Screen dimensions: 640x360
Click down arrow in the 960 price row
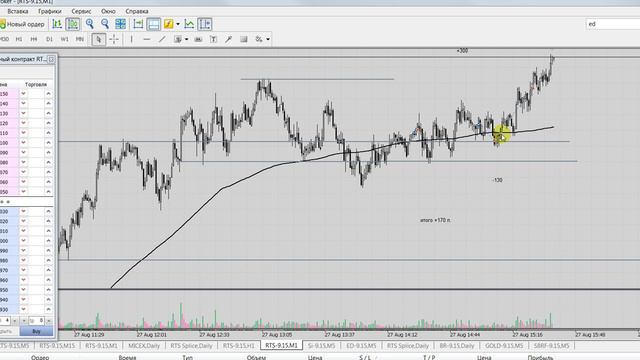click(23, 280)
